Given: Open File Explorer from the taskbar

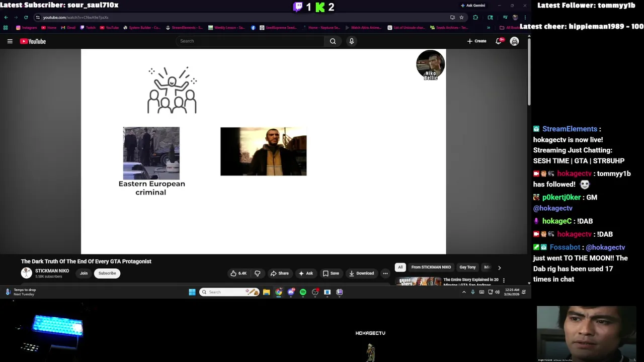Looking at the screenshot, I should pyautogui.click(x=267, y=292).
